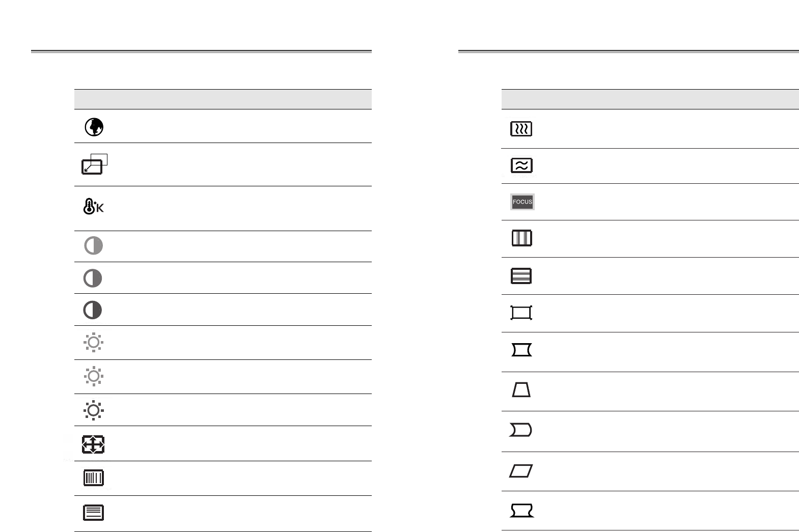Click the vertical stripes convergence icon
The height and width of the screenshot is (532, 799).
click(522, 238)
